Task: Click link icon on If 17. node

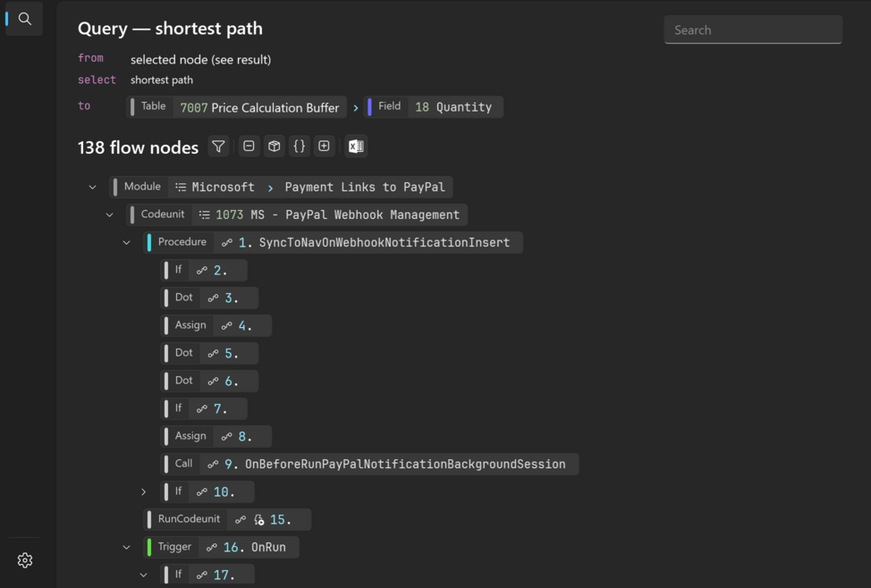Action: click(201, 575)
